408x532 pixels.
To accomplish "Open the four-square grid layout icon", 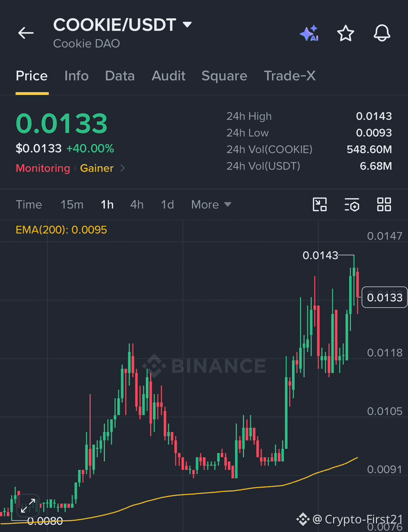I will coord(384,205).
